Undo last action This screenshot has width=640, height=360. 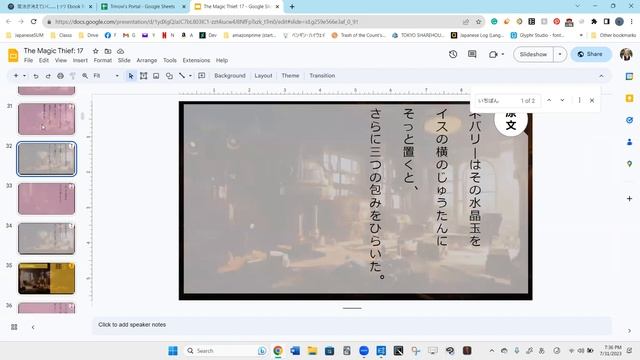pyautogui.click(x=36, y=76)
